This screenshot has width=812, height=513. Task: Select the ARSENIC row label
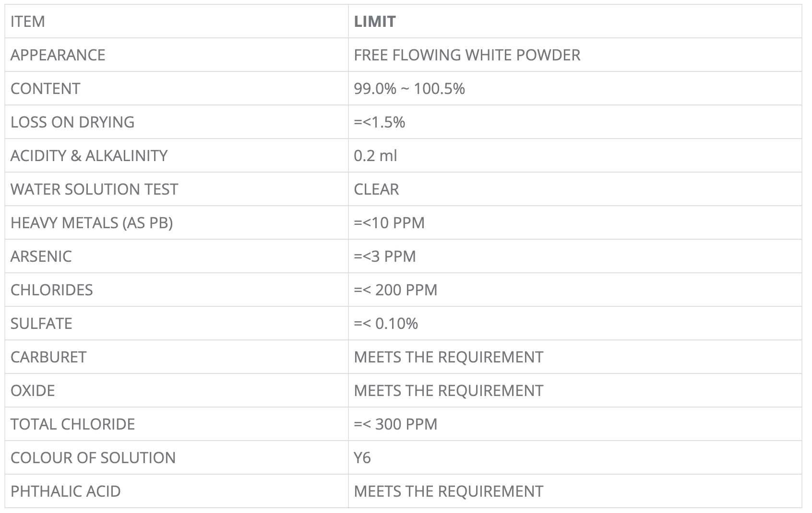(41, 256)
